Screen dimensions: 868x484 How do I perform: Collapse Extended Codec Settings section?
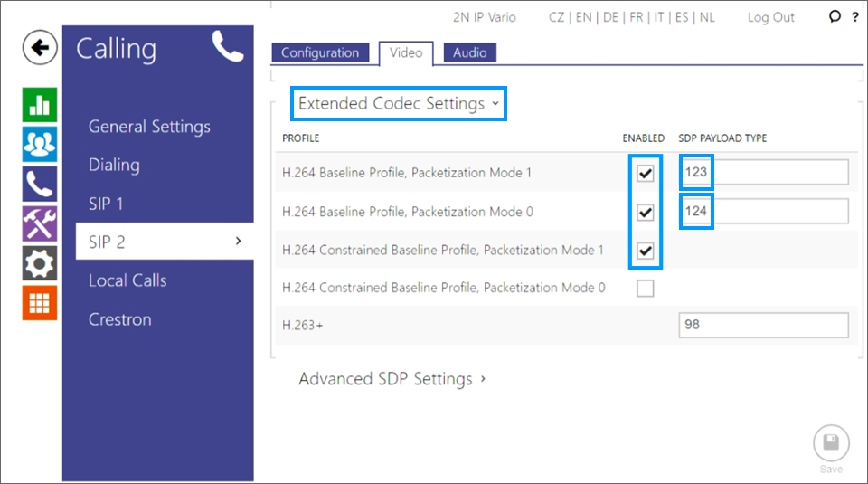click(399, 103)
